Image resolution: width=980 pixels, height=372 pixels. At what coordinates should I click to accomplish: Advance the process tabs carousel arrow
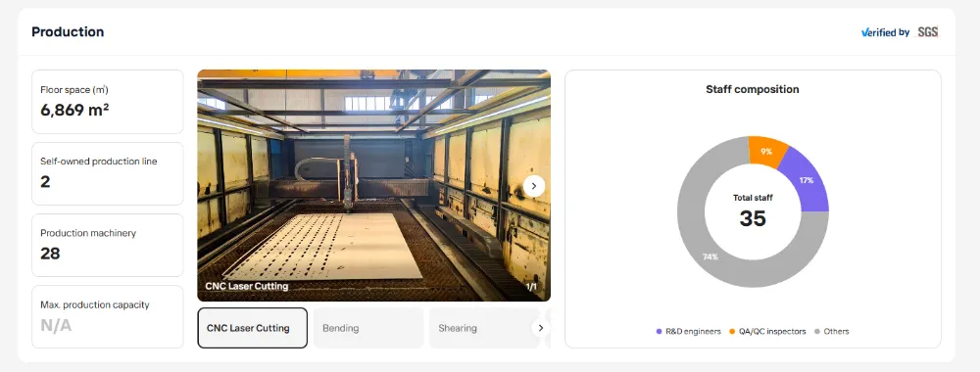pyautogui.click(x=541, y=328)
